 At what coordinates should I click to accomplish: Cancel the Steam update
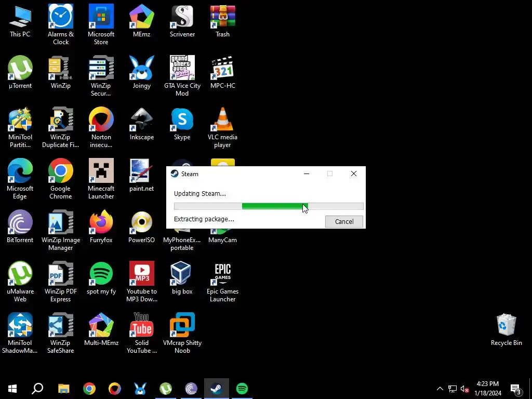(344, 221)
